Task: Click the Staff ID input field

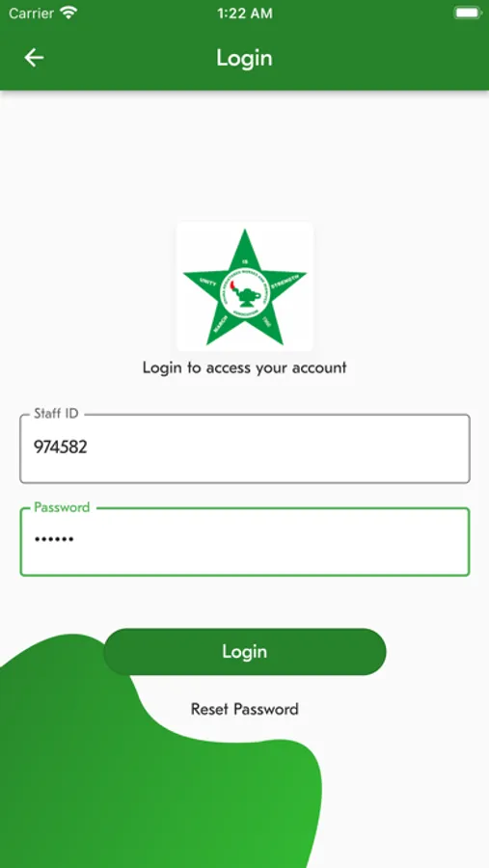Action: (245, 448)
